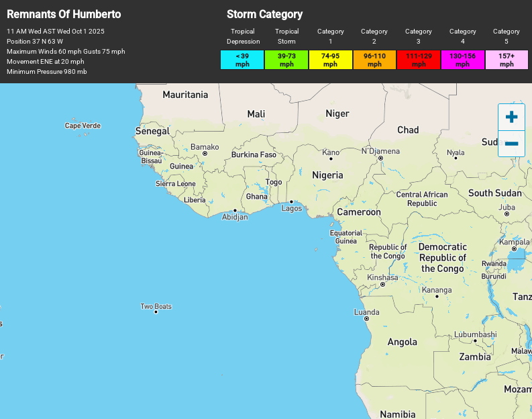This screenshot has width=532, height=419.
Task: Zoom in with the plus button
Action: pyautogui.click(x=511, y=118)
